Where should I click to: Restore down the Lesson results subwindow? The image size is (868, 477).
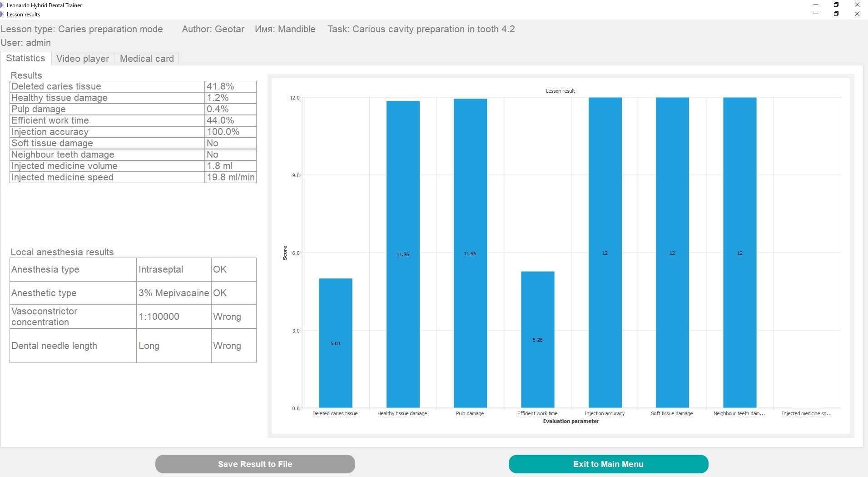click(x=836, y=14)
